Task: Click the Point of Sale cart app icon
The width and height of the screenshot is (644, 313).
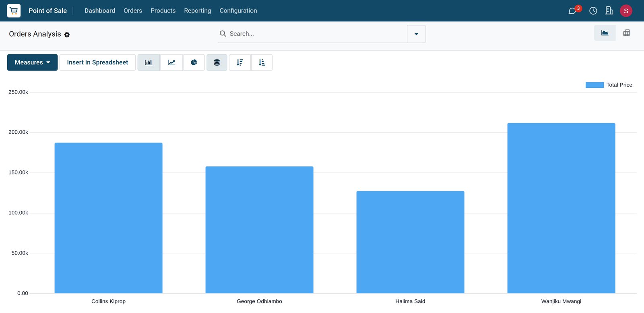Action: pos(14,10)
